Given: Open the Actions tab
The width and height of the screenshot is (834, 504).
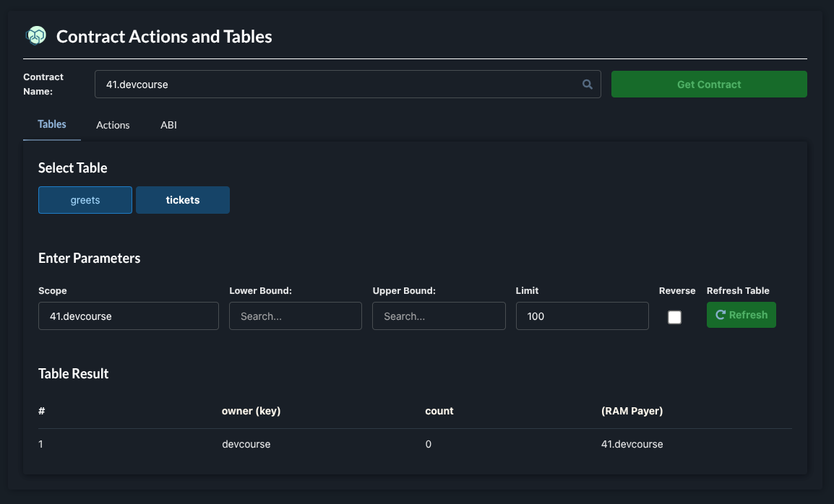Looking at the screenshot, I should (x=113, y=125).
